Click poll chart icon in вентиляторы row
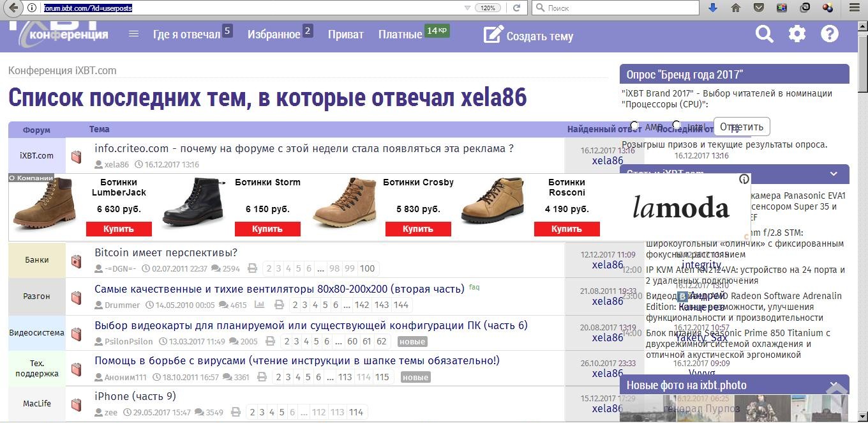Viewport: 868px width, 423px height. [x=260, y=305]
